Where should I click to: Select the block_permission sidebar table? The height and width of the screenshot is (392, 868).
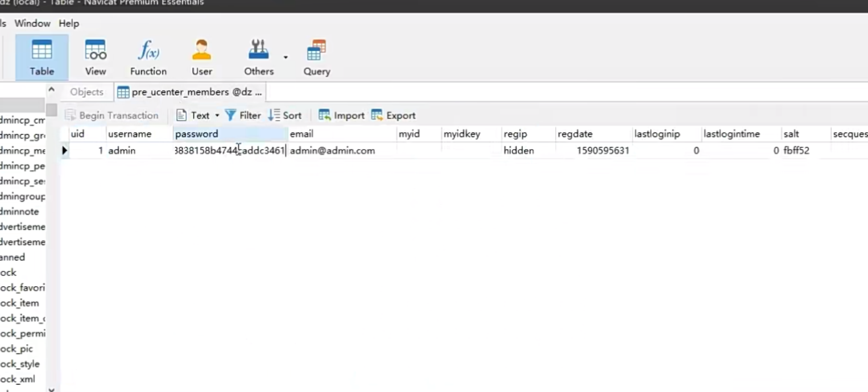click(x=23, y=333)
